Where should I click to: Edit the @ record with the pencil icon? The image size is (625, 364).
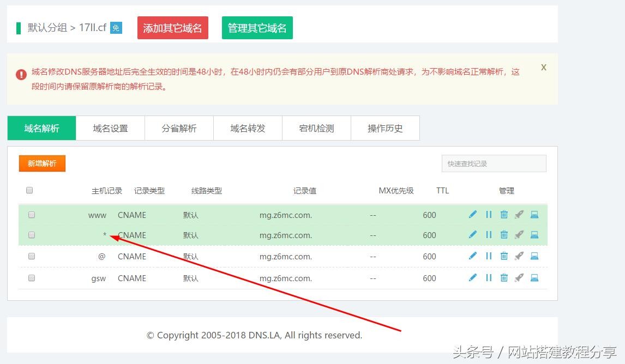473,256
